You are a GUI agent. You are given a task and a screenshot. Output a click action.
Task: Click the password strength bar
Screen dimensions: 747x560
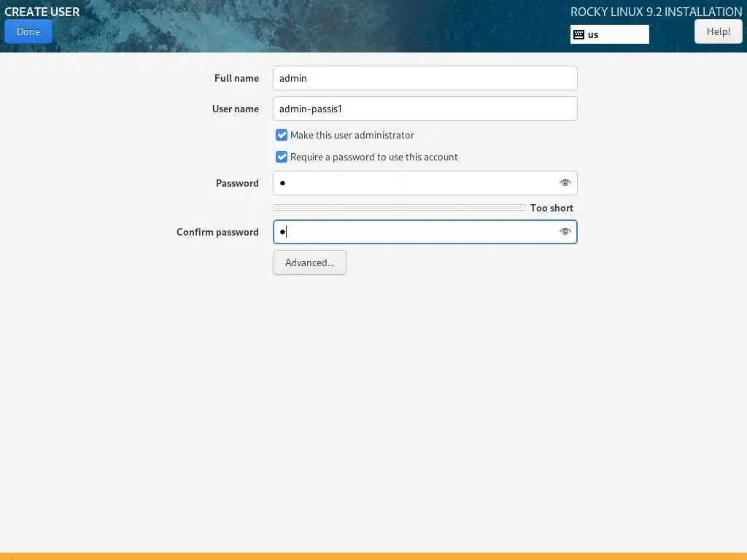(399, 208)
